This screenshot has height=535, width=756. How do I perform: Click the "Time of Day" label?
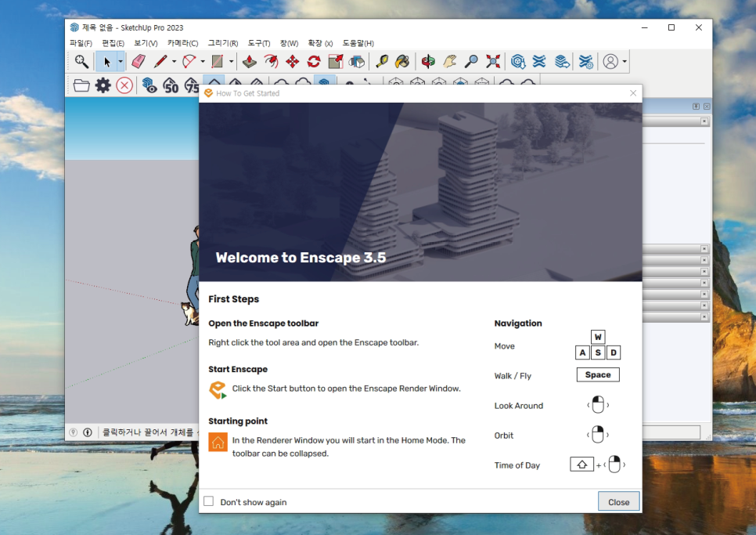[x=517, y=465]
